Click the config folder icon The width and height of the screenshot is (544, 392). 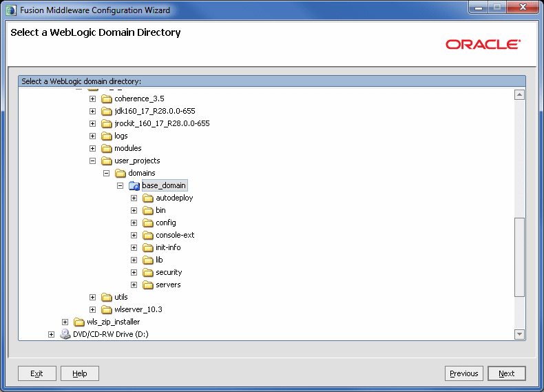click(x=148, y=223)
